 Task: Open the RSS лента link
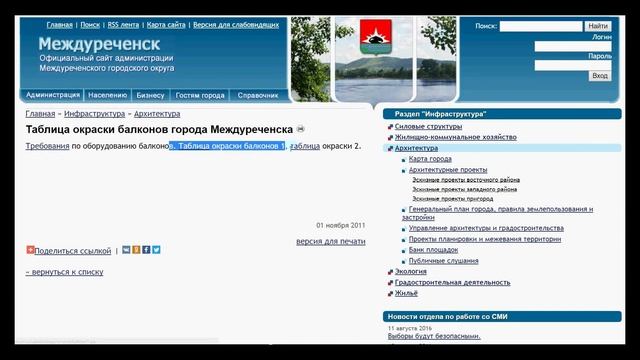[x=123, y=25]
